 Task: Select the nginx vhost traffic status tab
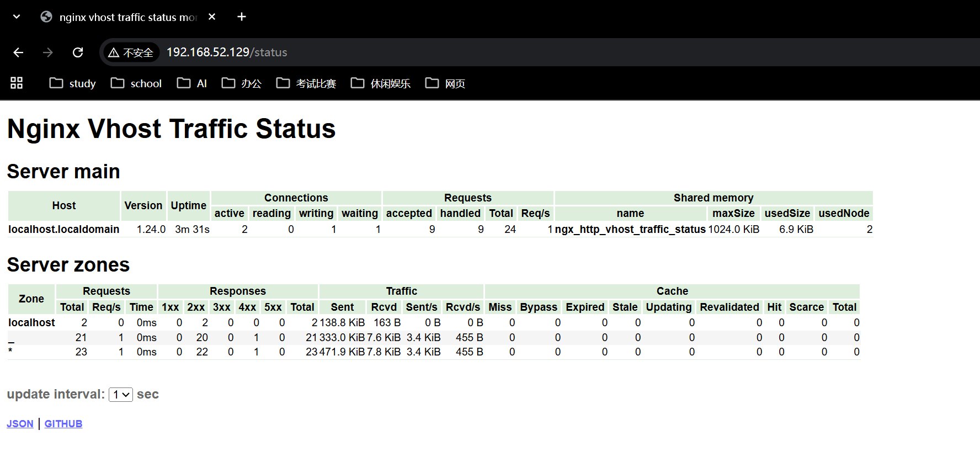coord(128,17)
